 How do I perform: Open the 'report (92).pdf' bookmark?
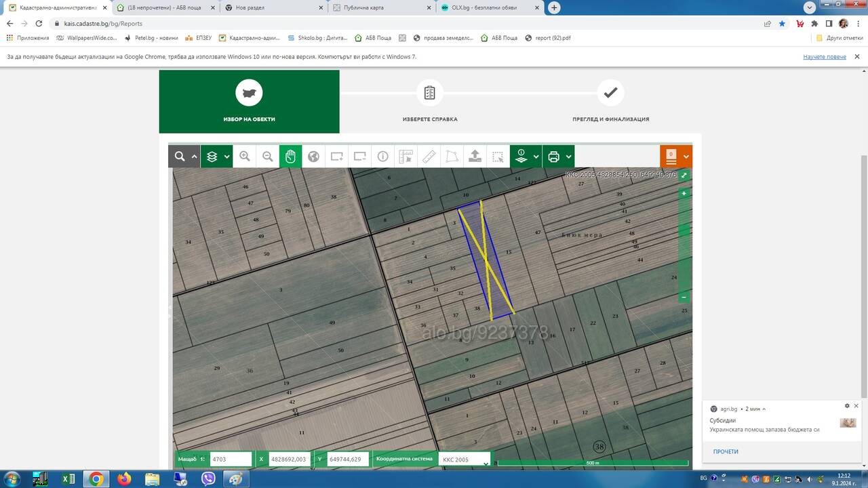click(x=548, y=38)
